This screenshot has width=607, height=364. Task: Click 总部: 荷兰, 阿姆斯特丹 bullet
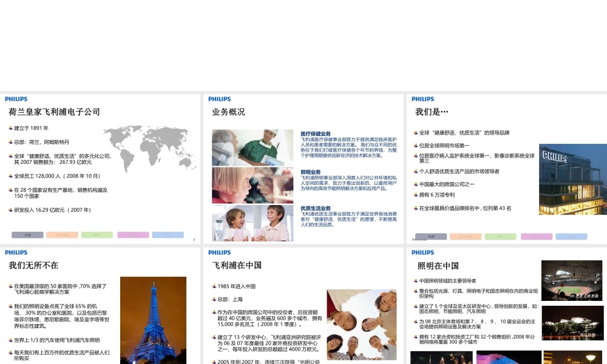pos(42,142)
